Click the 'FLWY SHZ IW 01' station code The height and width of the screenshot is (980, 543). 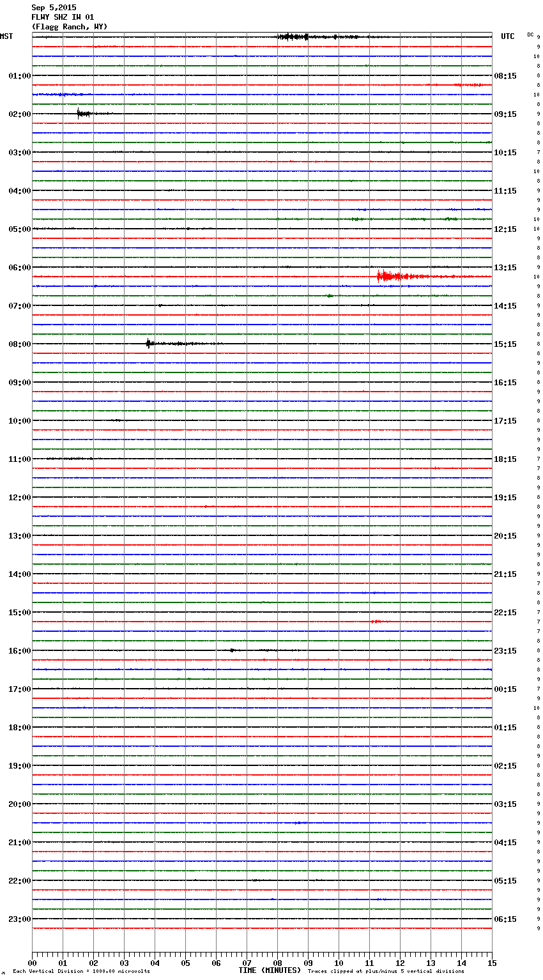click(63, 17)
